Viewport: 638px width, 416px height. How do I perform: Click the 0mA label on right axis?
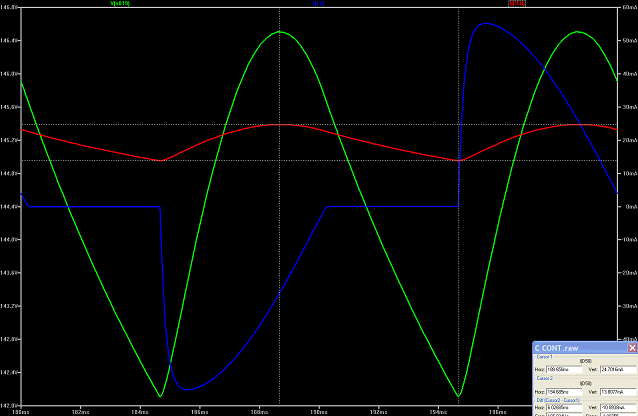628,207
